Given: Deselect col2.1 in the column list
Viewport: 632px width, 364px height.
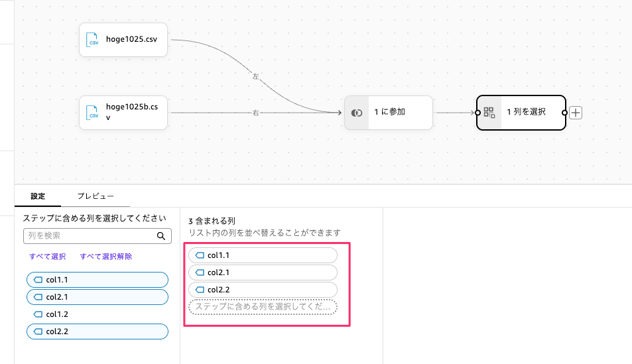Looking at the screenshot, I should coord(97,297).
